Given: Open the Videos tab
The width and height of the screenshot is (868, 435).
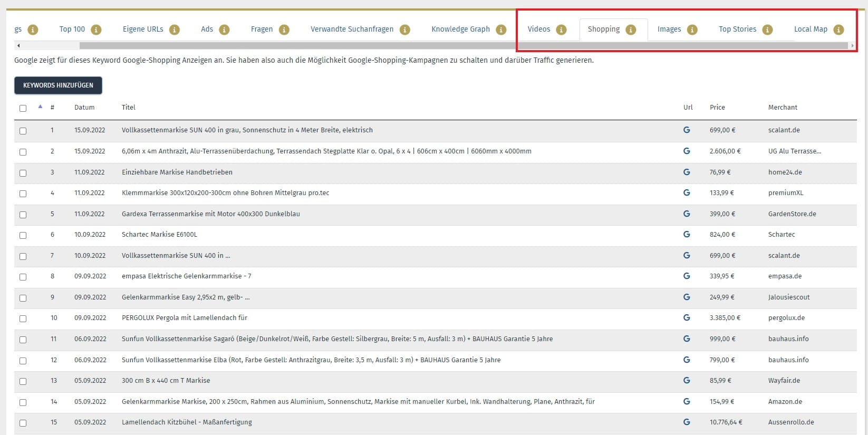Looking at the screenshot, I should pyautogui.click(x=539, y=29).
